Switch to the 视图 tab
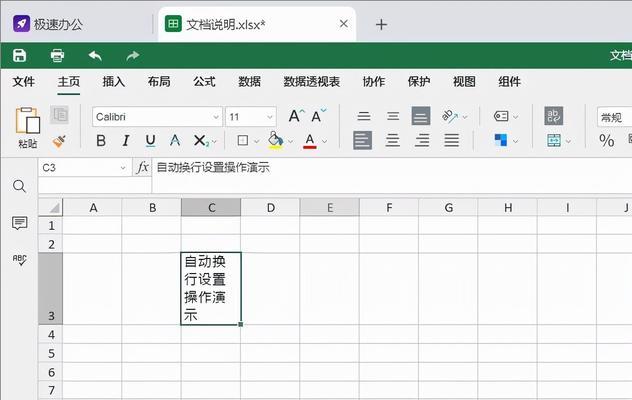This screenshot has width=632, height=400. [x=464, y=82]
